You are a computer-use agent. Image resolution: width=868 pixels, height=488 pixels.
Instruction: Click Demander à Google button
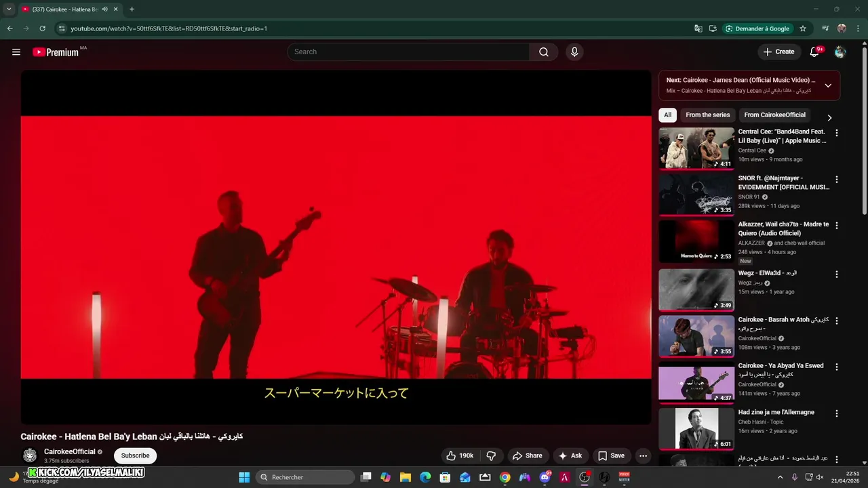757,28
